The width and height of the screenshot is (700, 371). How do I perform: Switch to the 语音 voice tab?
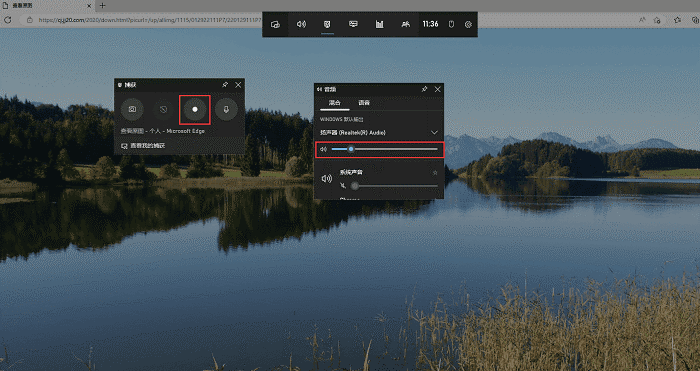[x=364, y=103]
